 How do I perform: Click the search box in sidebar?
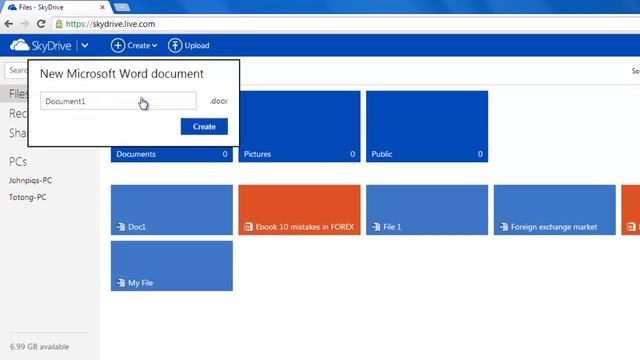(x=16, y=70)
